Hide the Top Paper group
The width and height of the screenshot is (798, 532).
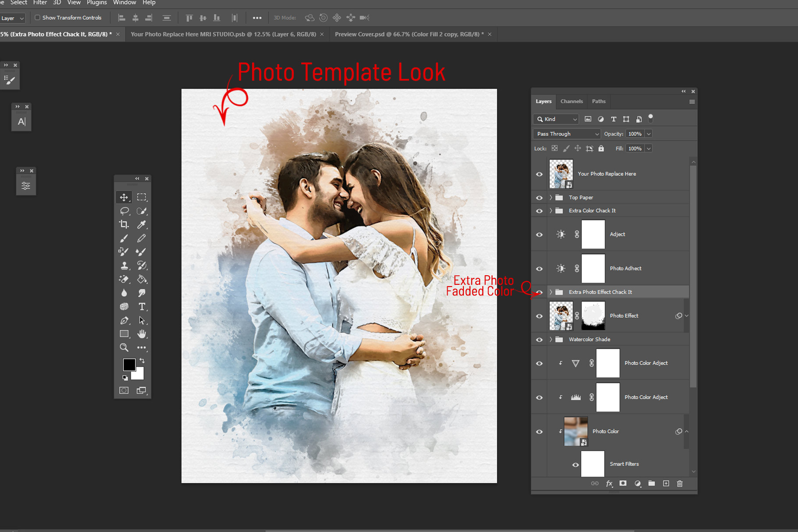pyautogui.click(x=539, y=198)
